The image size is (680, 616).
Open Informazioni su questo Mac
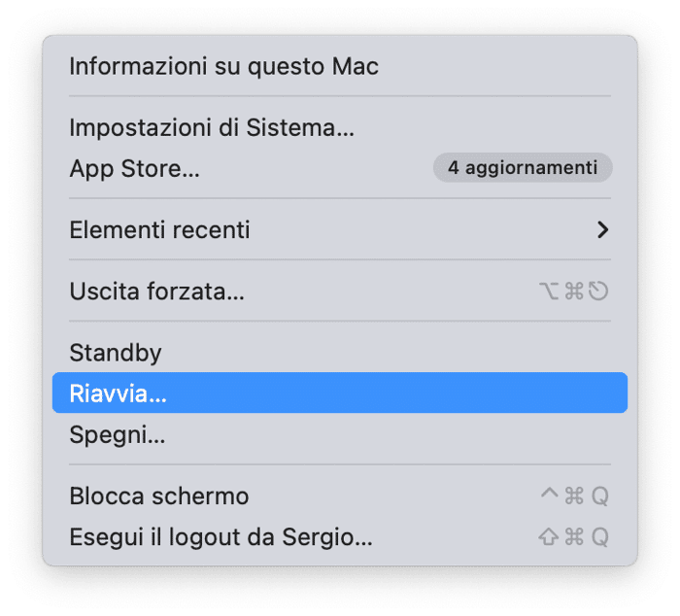coord(223,67)
